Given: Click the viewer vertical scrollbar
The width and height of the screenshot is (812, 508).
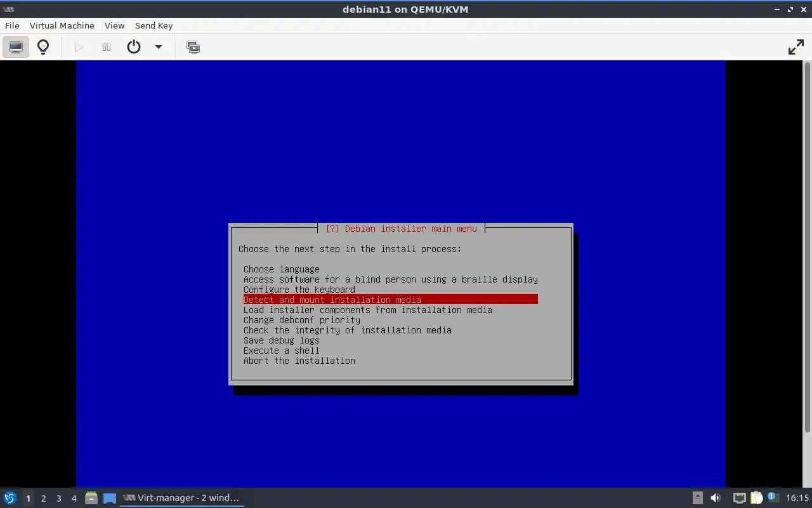Looking at the screenshot, I should pos(808,248).
